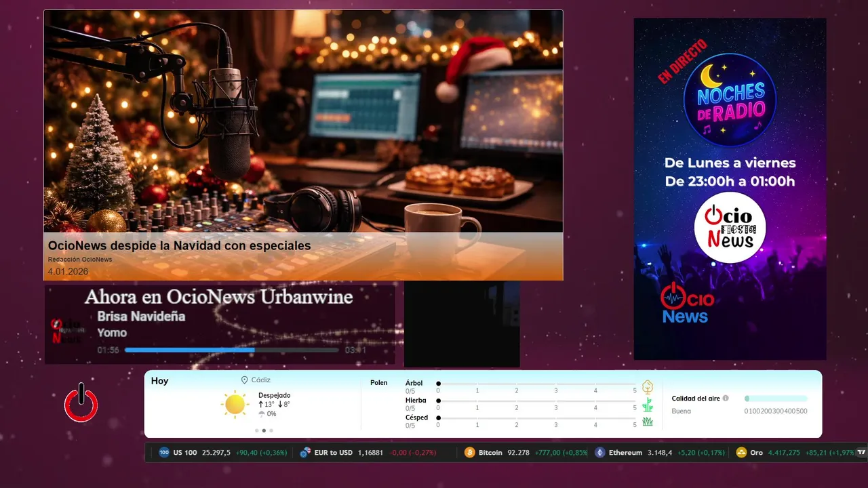Click the TradingView logo in the ticker
868x488 pixels.
[x=861, y=452]
